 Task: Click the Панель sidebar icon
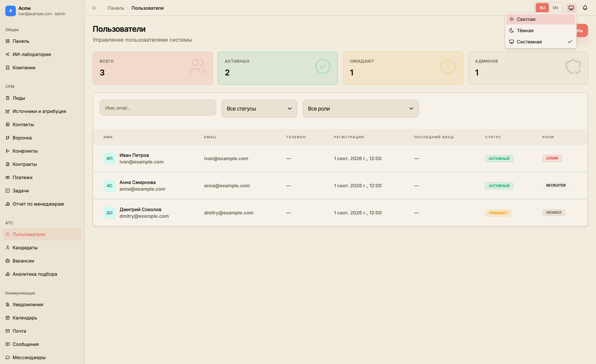(x=8, y=41)
